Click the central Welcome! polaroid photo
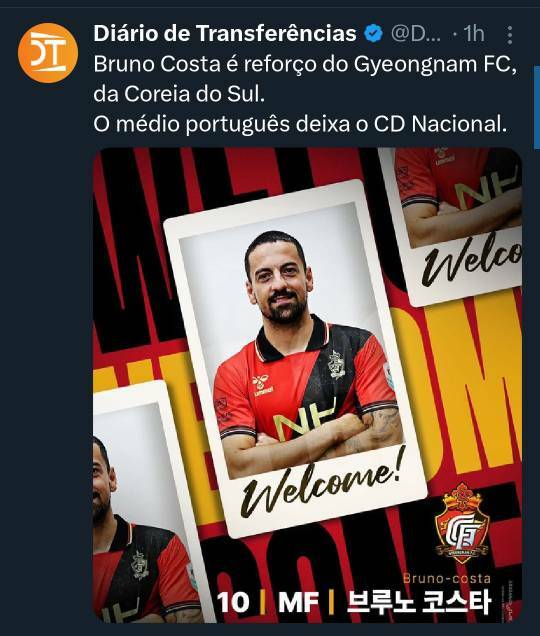The height and width of the screenshot is (636, 540). (x=296, y=359)
